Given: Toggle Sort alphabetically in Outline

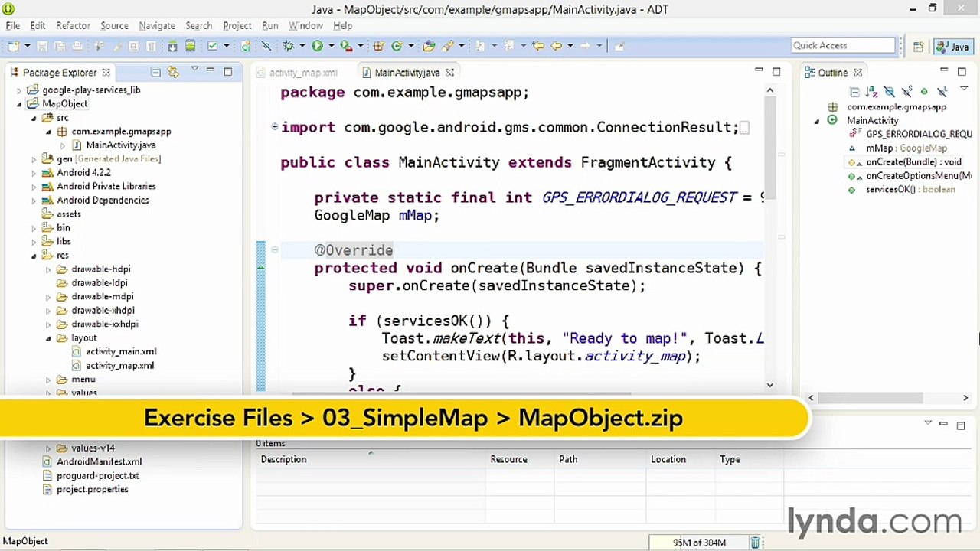Looking at the screenshot, I should point(871,92).
